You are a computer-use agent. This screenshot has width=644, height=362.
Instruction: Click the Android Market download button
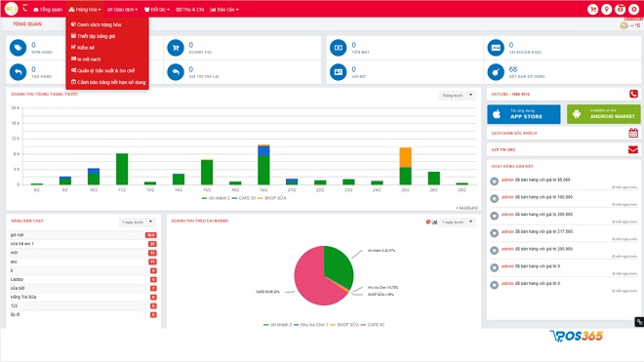603,114
